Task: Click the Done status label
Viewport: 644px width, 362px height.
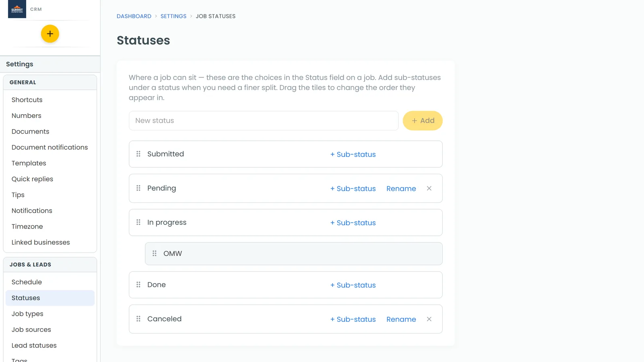Action: click(x=157, y=284)
